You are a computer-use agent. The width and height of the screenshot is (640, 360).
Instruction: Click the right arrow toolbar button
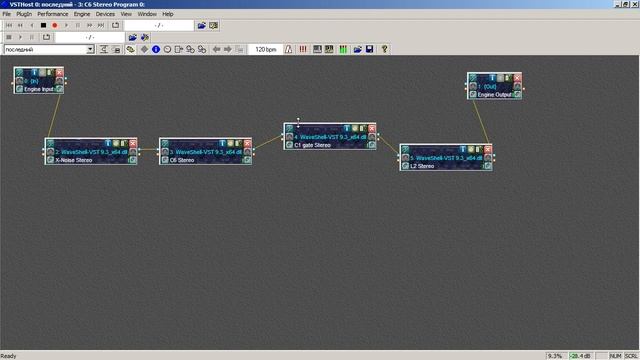point(228,49)
